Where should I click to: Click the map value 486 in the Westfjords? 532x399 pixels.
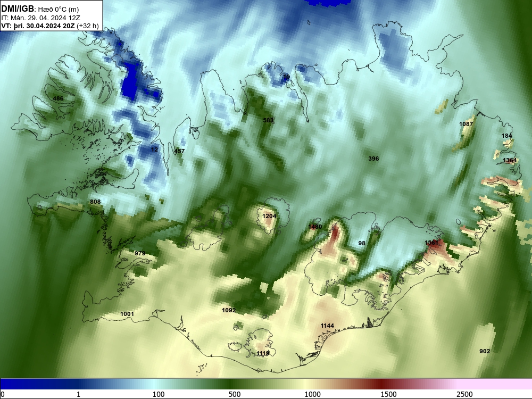tap(58, 98)
